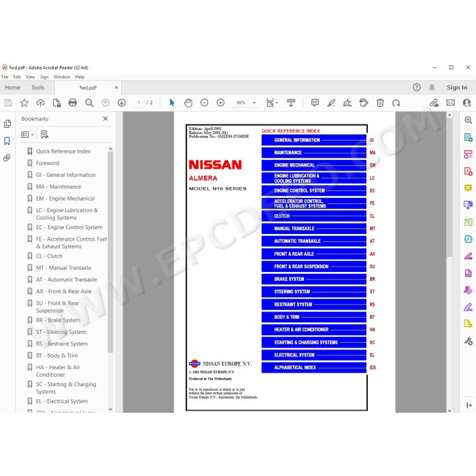Click the print file icon
The width and height of the screenshot is (476, 476).
click(x=73, y=103)
